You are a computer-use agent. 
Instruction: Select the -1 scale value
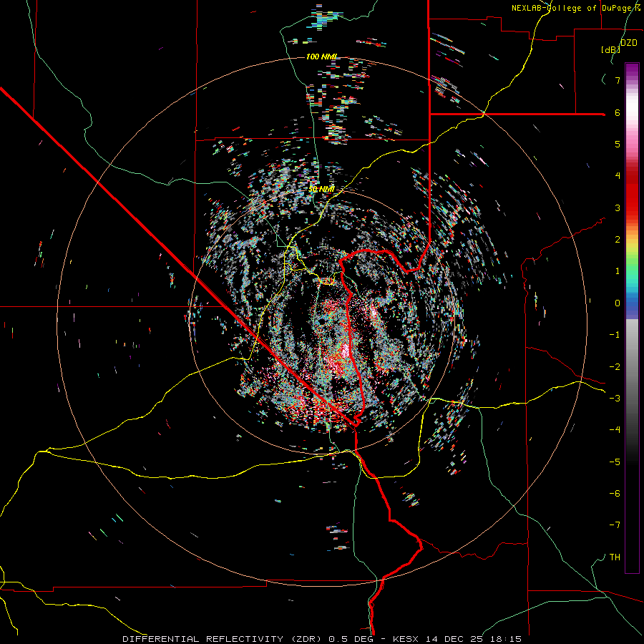point(615,335)
